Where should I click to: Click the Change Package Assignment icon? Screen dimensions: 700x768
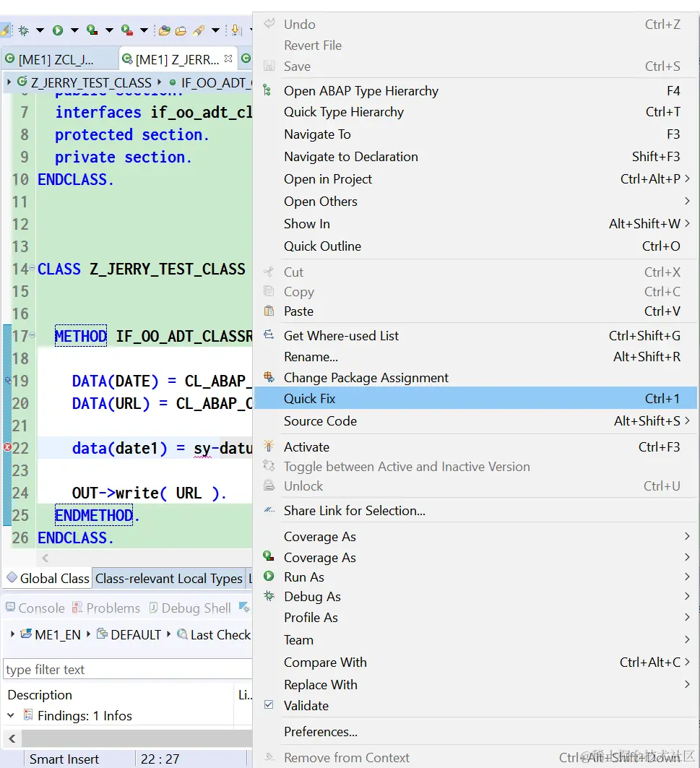click(x=269, y=376)
